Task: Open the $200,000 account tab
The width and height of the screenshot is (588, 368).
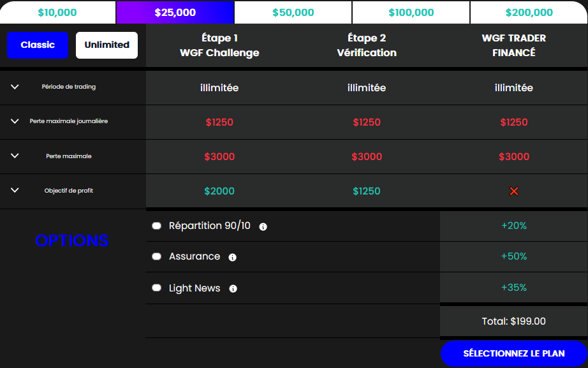Action: coord(529,12)
